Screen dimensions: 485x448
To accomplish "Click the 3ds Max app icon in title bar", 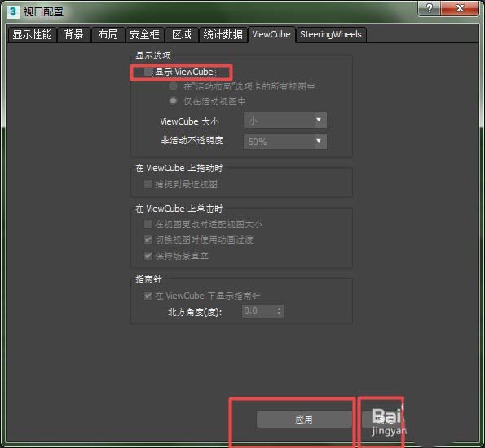I will (12, 12).
